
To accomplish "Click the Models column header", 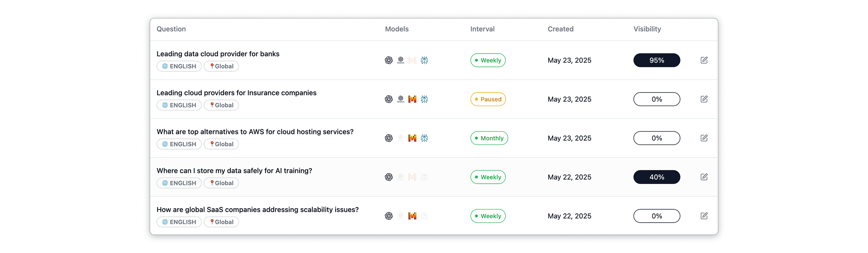I will click(397, 29).
